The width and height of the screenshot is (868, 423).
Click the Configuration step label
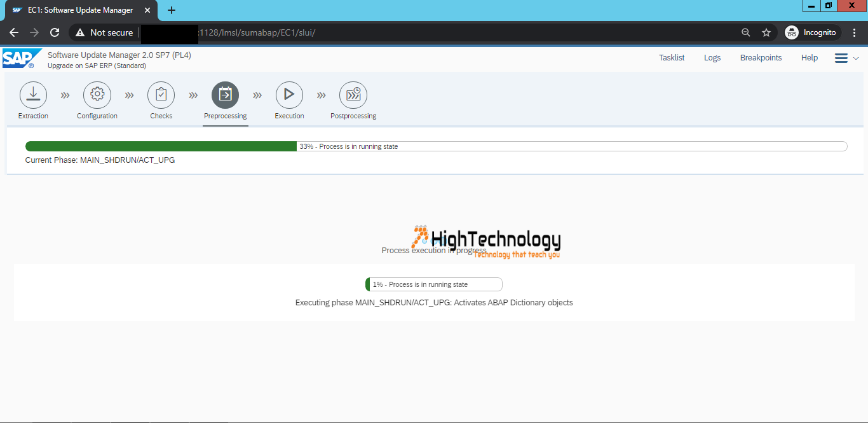point(97,116)
